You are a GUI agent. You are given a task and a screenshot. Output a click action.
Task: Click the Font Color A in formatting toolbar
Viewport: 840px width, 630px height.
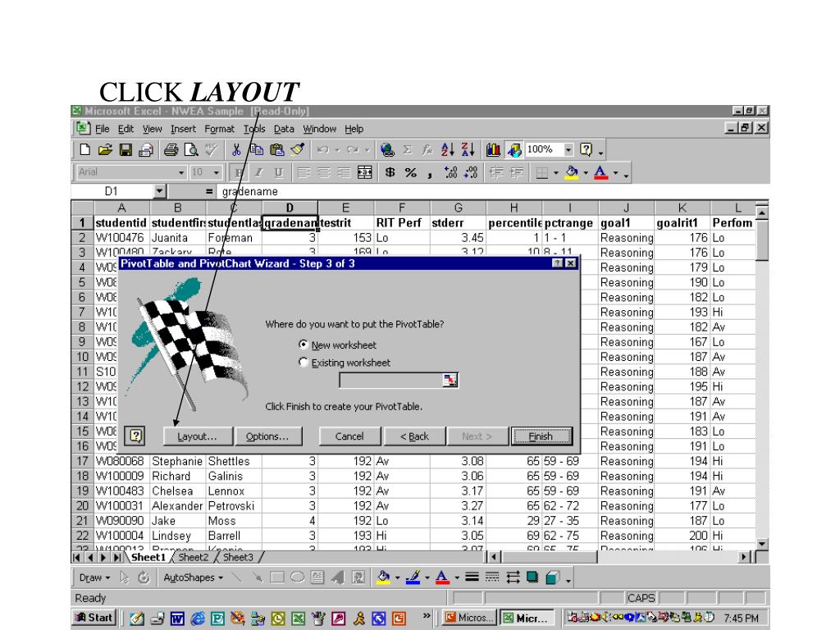click(601, 172)
